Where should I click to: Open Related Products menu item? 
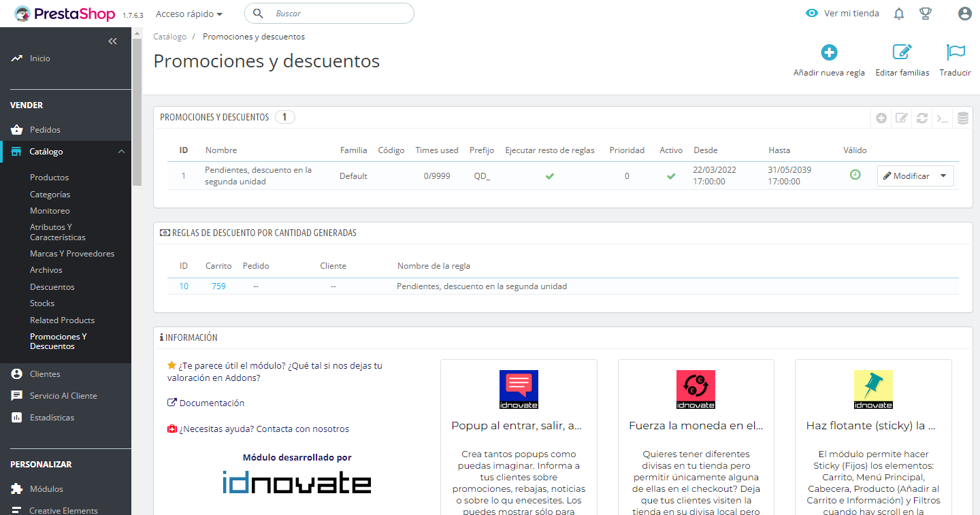click(62, 320)
